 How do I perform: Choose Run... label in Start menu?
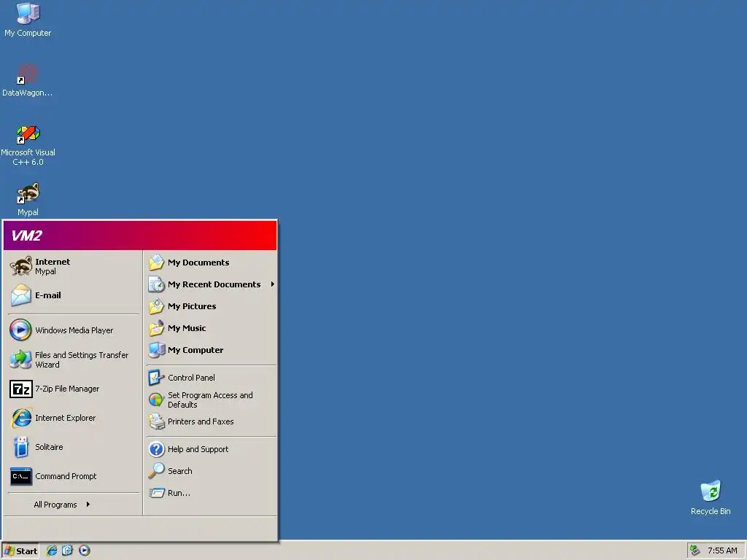(x=179, y=493)
